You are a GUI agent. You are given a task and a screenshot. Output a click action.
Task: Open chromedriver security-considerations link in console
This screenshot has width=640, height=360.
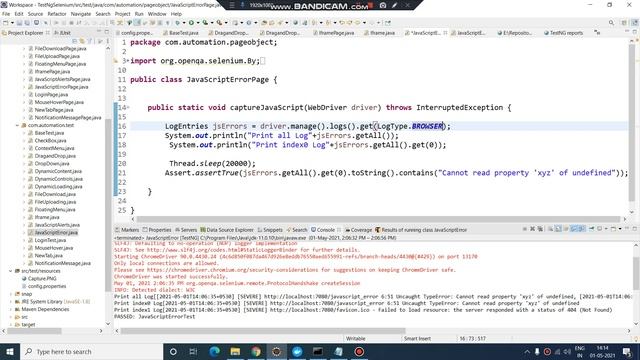pos(232,270)
